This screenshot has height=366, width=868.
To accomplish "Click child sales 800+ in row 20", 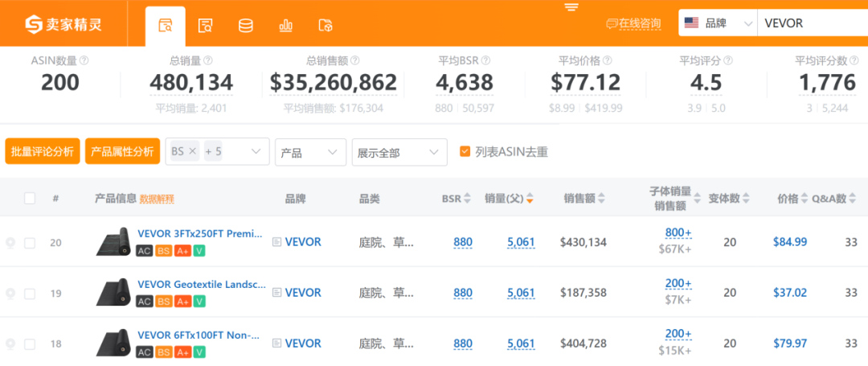I will 678,232.
